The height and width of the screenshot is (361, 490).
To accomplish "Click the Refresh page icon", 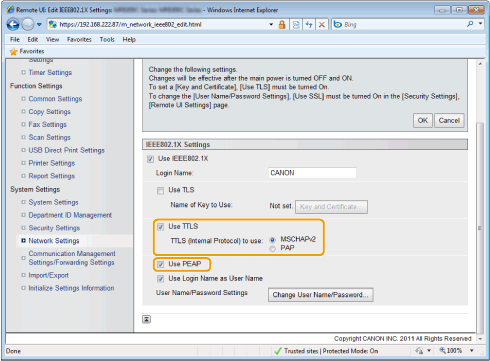I will point(309,24).
